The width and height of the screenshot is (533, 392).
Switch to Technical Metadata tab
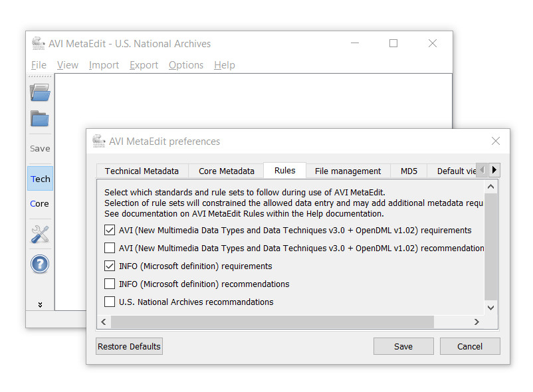[x=142, y=171]
